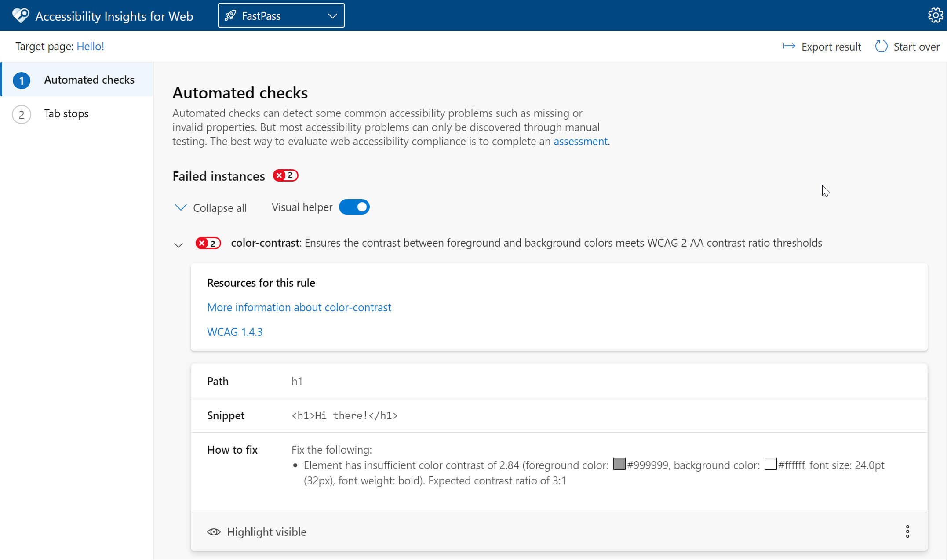Click the foreground color swatch #999999
This screenshot has width=947, height=560.
618,465
